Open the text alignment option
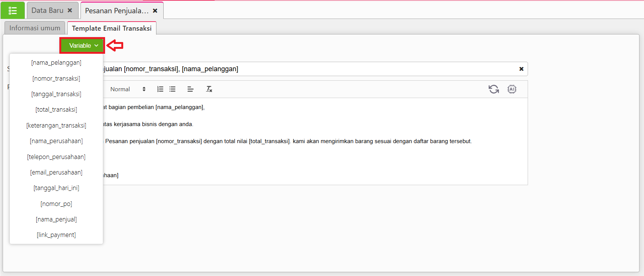Screen dimensions: 644x276 190,89
